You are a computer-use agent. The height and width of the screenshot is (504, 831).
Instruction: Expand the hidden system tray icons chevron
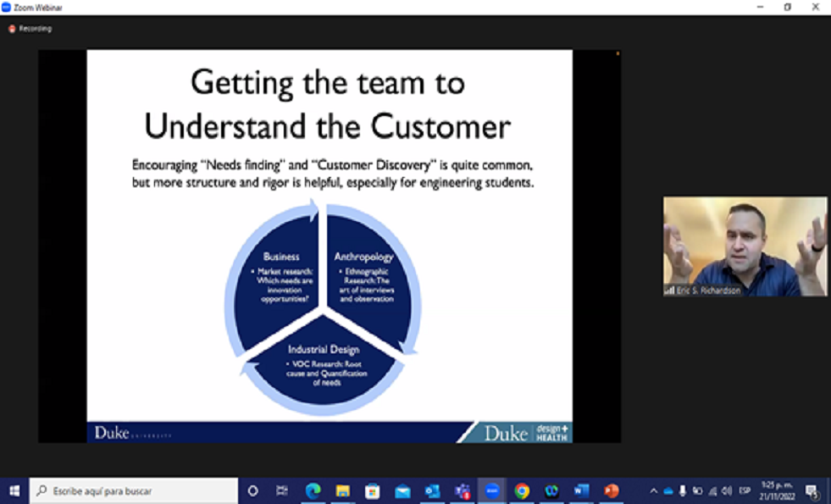point(653,490)
